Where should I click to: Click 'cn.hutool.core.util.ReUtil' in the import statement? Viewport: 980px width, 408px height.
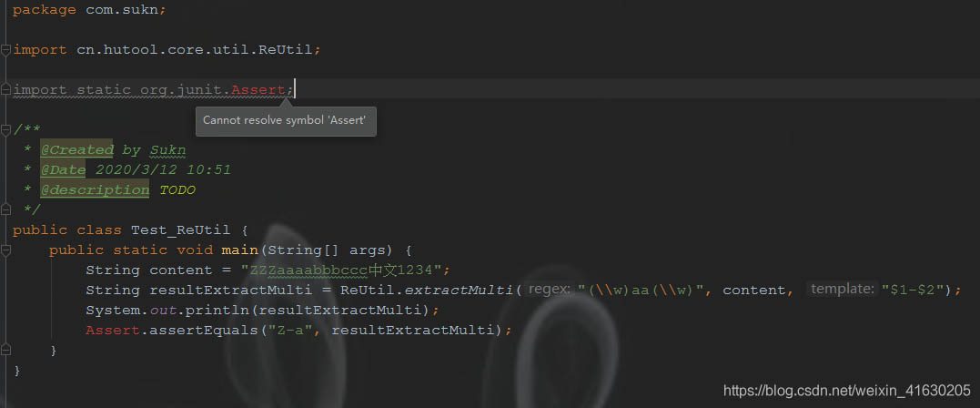195,50
